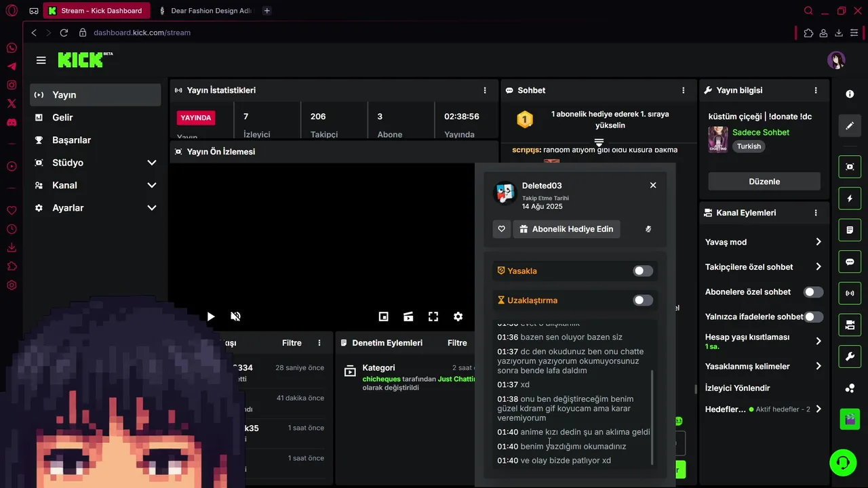This screenshot has width=868, height=488.
Task: Open Yasaklanmış kelimeler options arrow
Action: 818,366
